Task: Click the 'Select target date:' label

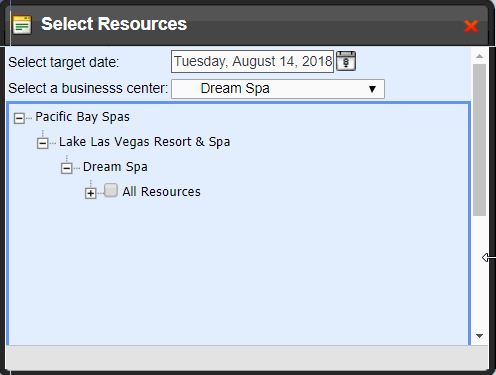Action: (x=64, y=62)
